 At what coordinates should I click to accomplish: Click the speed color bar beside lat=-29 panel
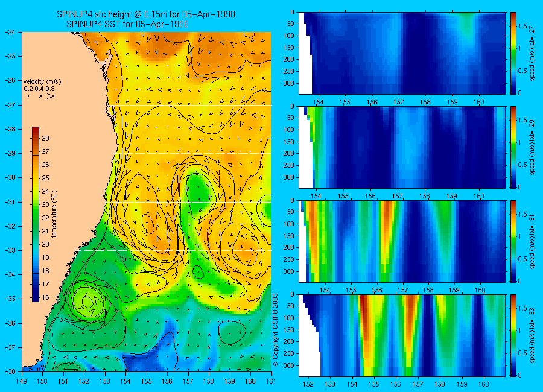[x=513, y=147]
